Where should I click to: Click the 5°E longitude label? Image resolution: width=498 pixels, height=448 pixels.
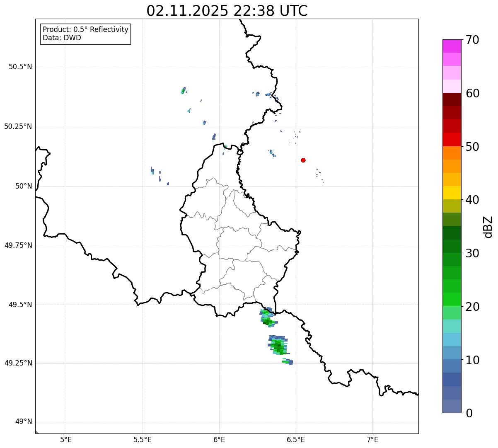[x=66, y=440]
